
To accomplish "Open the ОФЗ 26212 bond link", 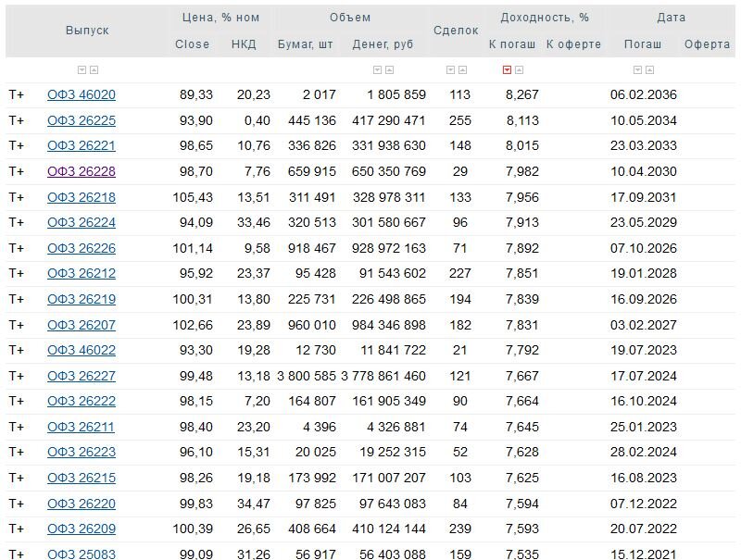I will [82, 273].
